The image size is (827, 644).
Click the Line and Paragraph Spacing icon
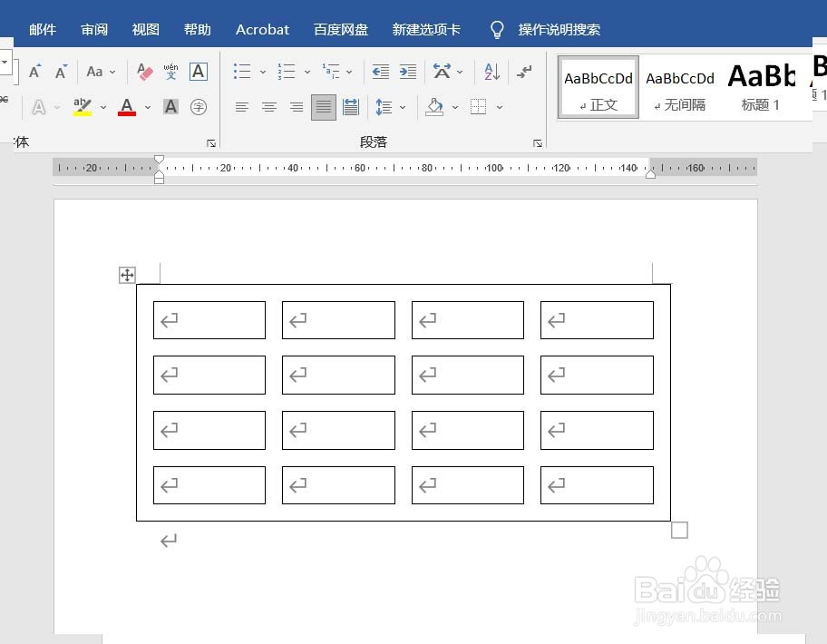(384, 107)
